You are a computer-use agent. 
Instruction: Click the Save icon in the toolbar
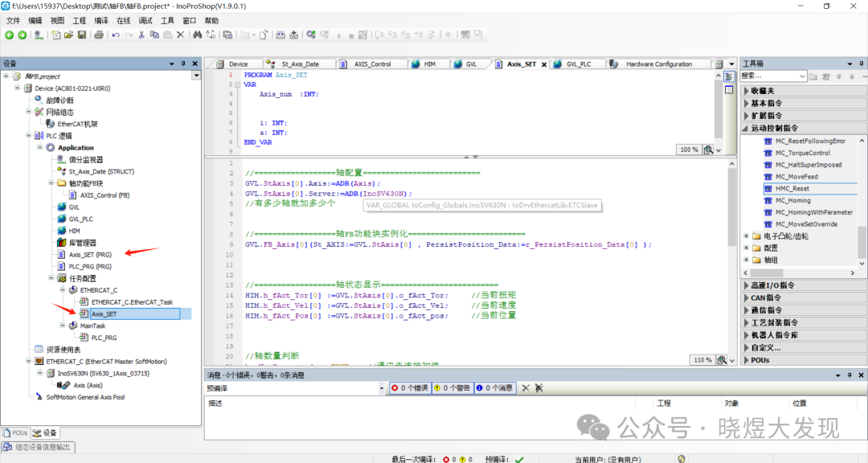coord(82,35)
